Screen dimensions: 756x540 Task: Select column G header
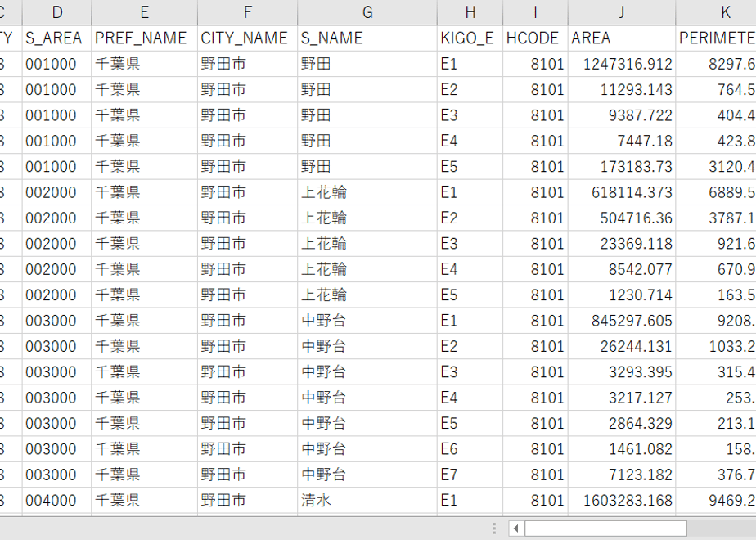(367, 12)
